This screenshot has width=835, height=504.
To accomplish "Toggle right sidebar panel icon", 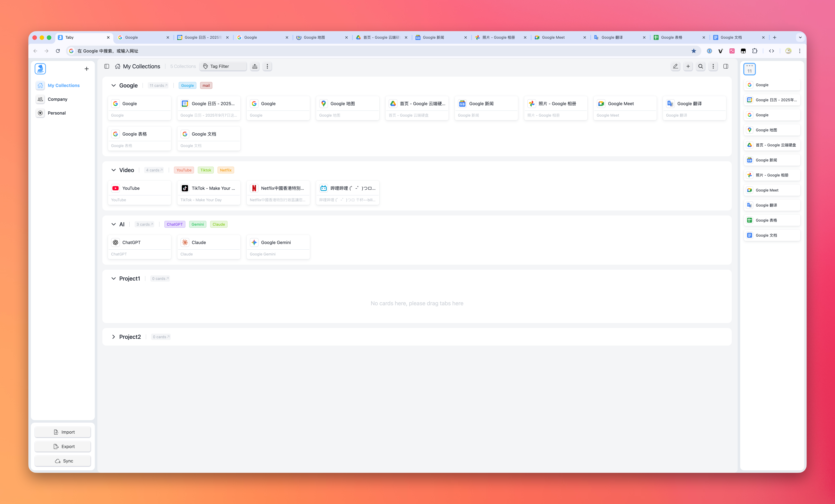I will 726,66.
